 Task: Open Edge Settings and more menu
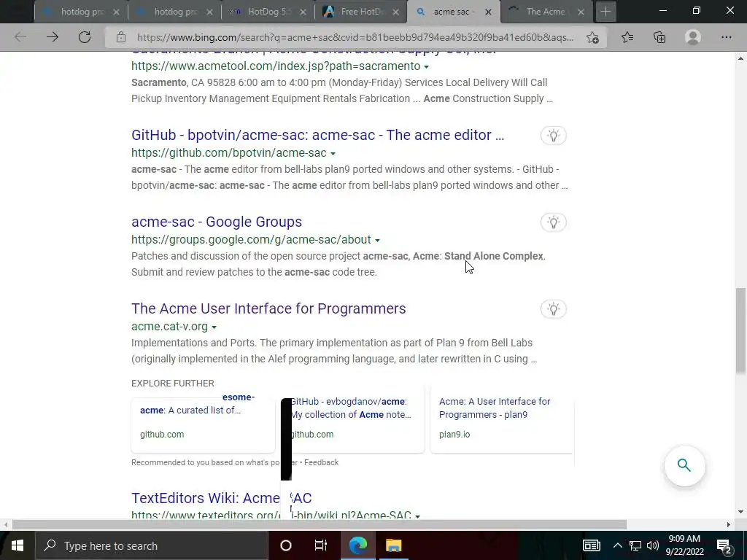click(x=726, y=37)
